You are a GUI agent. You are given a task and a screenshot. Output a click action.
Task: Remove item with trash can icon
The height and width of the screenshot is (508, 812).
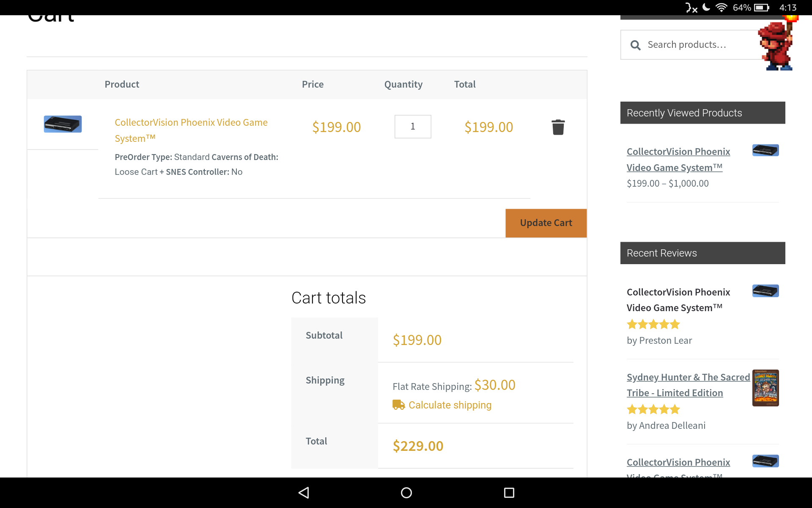(x=558, y=127)
